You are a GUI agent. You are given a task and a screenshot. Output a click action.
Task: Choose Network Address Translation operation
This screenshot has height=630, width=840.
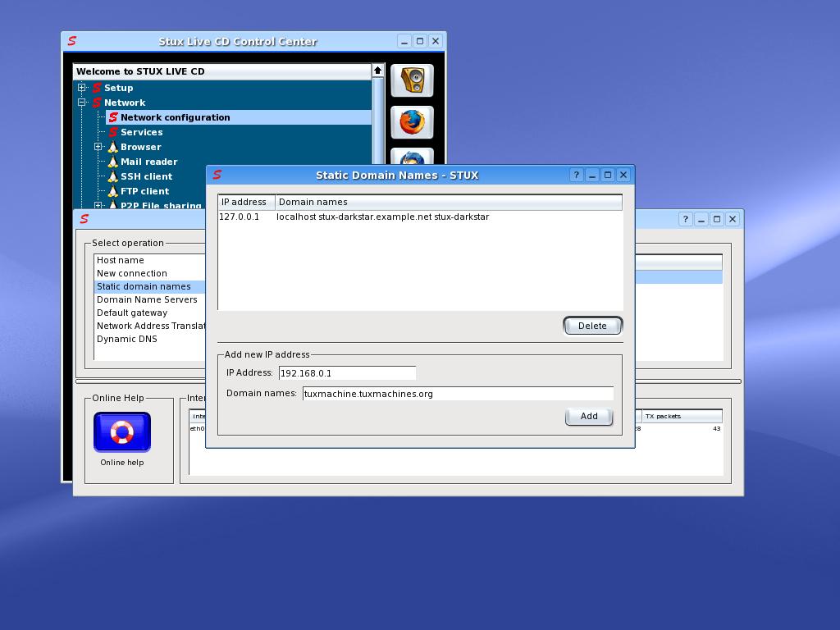149,326
